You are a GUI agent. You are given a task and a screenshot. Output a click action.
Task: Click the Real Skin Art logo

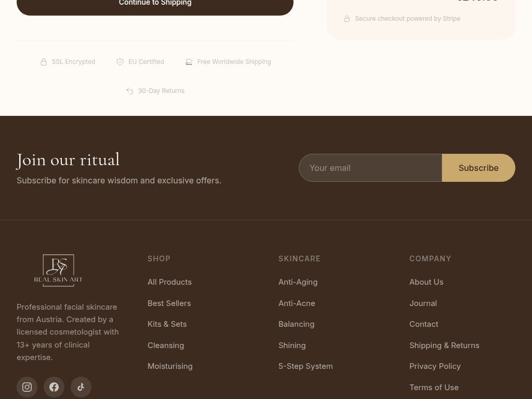[58, 271]
